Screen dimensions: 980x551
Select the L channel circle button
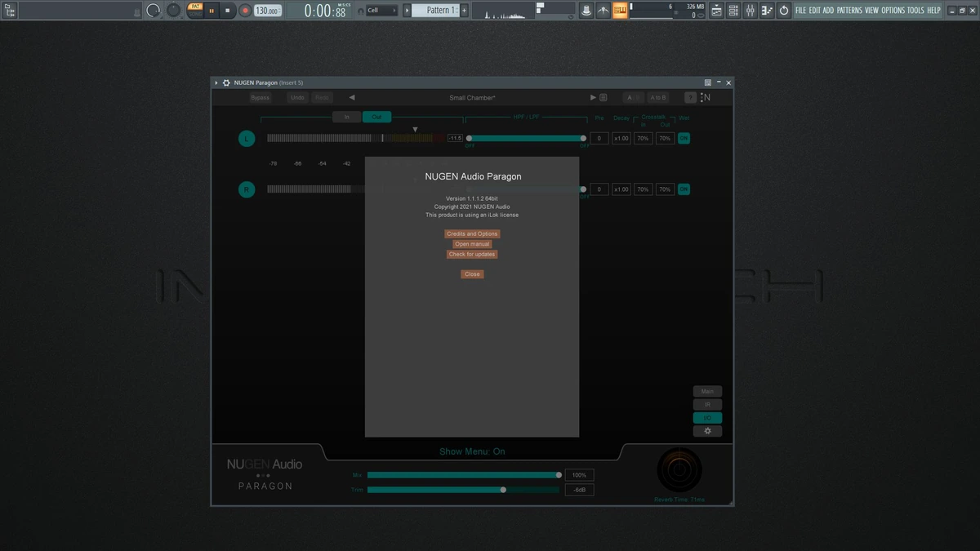[247, 139]
